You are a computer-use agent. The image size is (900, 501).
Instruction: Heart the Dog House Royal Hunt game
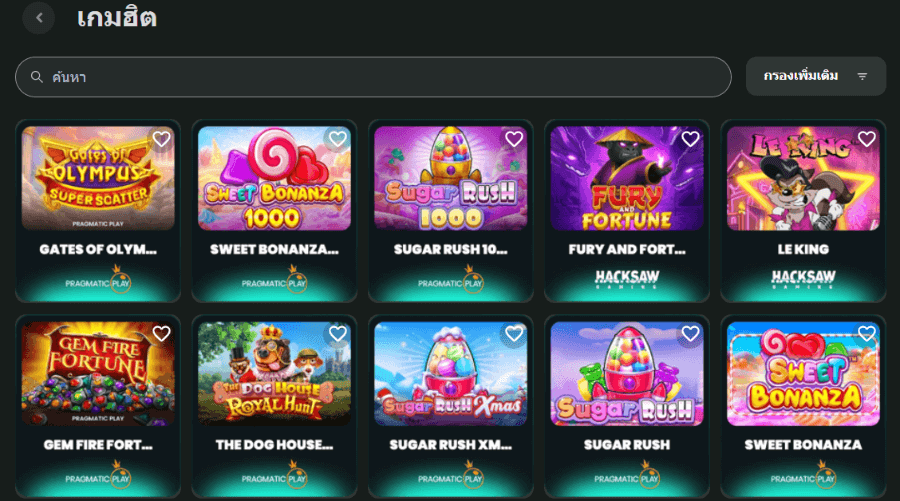[x=338, y=333]
